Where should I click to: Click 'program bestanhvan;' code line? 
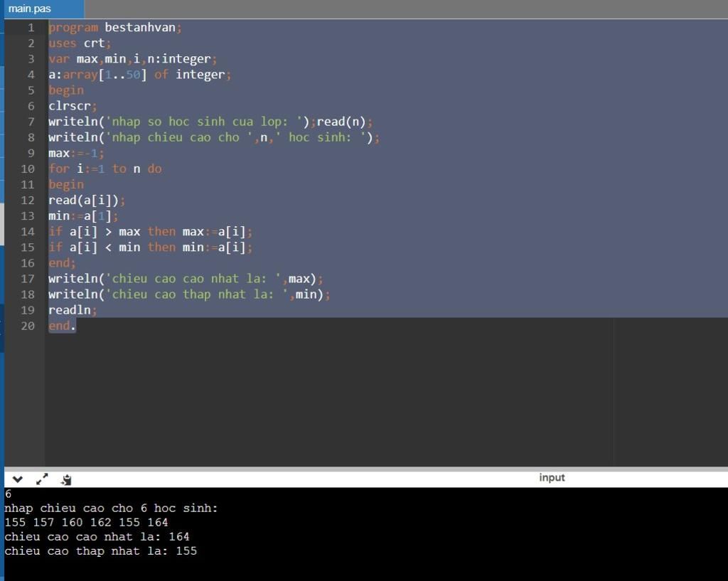[x=115, y=28]
